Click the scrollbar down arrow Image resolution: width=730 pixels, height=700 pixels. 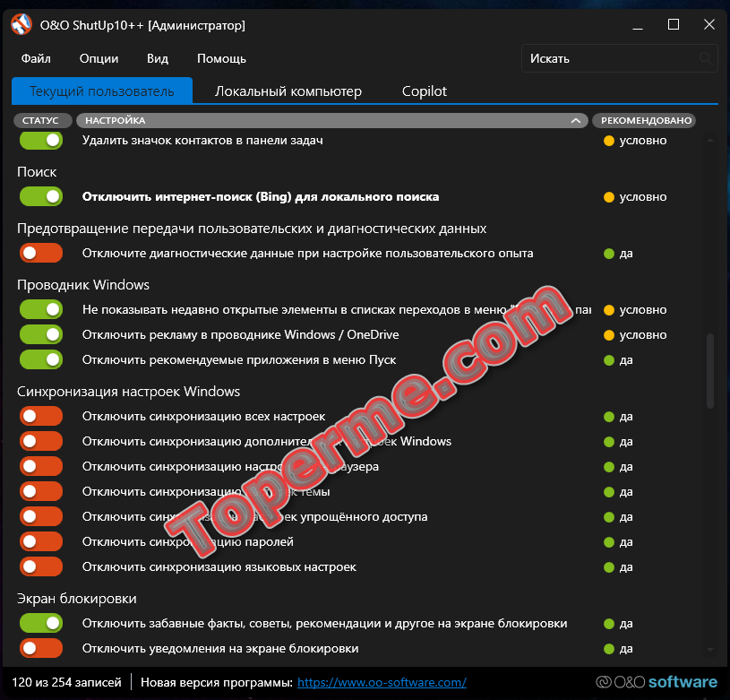point(710,649)
